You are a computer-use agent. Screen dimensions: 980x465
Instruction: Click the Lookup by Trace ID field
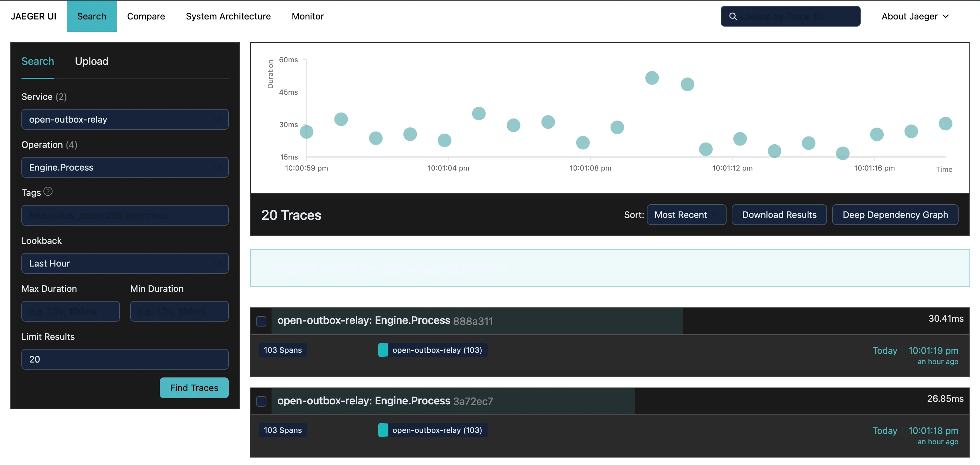[x=790, y=16]
